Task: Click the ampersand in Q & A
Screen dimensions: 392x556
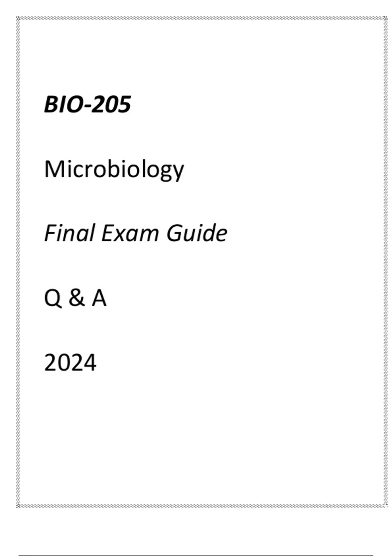Action: pos(76,298)
